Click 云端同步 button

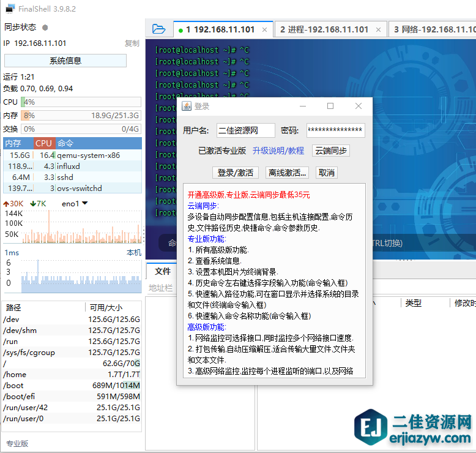331,151
